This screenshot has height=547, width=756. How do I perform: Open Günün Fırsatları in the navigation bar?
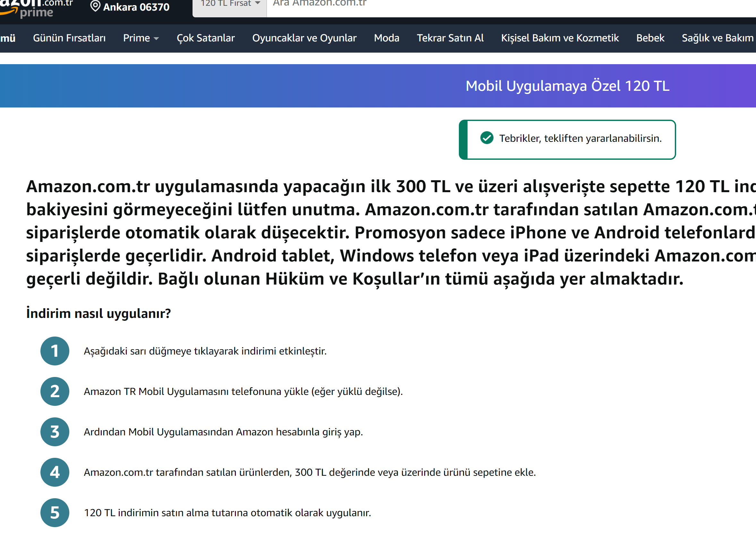click(x=69, y=38)
